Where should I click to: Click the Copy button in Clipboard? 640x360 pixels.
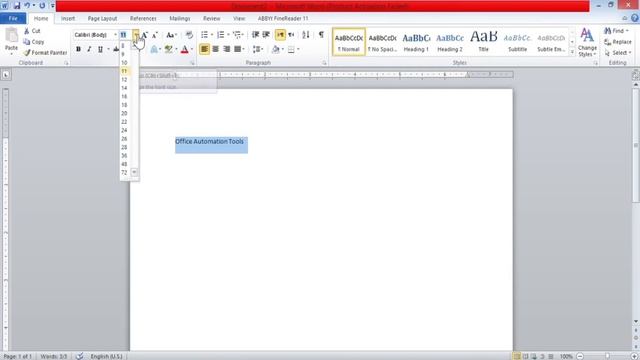point(33,42)
